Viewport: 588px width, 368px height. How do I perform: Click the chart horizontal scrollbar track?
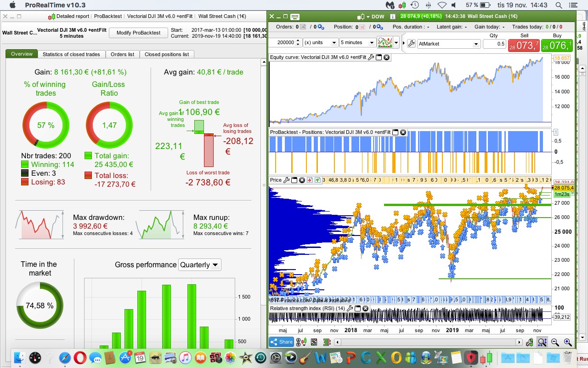point(427,342)
